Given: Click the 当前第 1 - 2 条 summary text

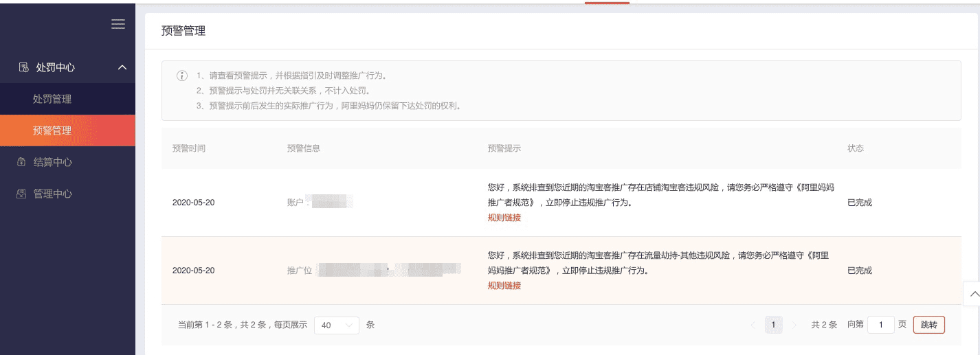Looking at the screenshot, I should click(x=243, y=325).
